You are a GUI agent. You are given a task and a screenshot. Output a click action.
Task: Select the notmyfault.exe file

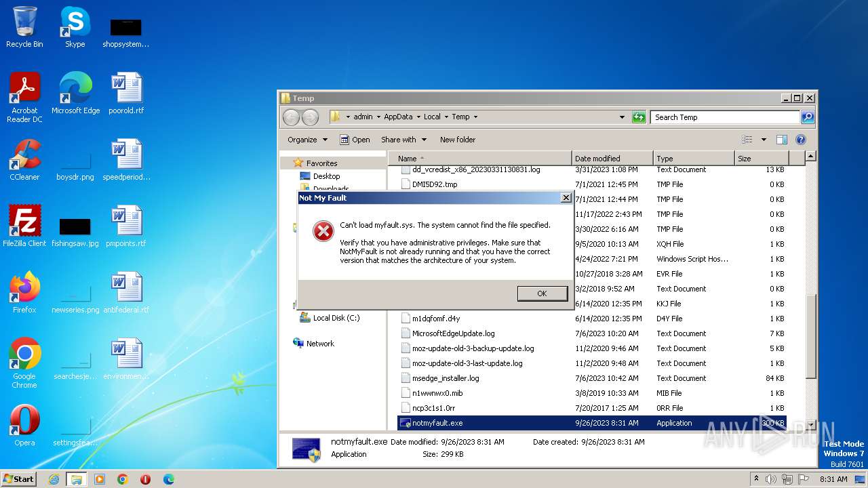[591, 423]
